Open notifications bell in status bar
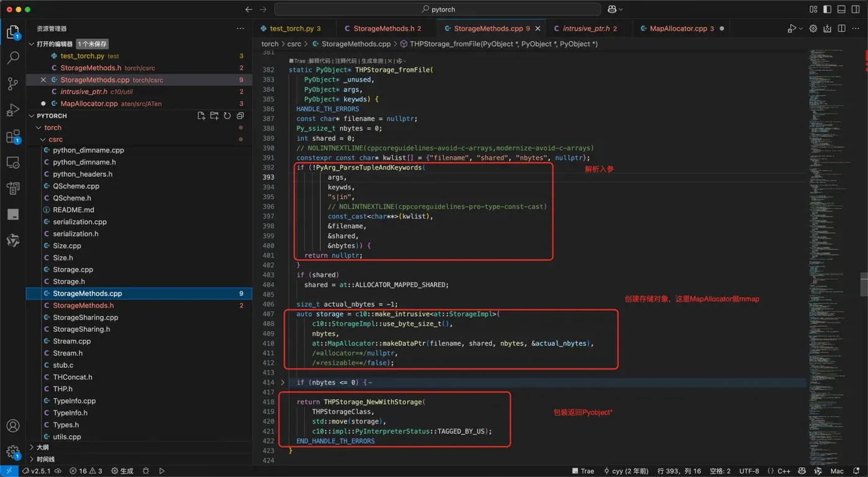The height and width of the screenshot is (477, 868). [x=856, y=471]
